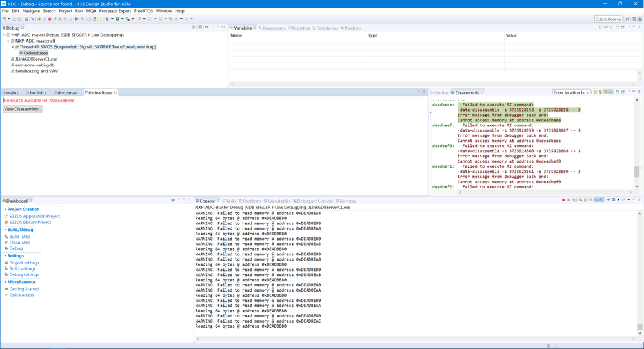The image size is (644, 349).
Task: Switch to the Peripherals tab
Action: pyautogui.click(x=325, y=28)
